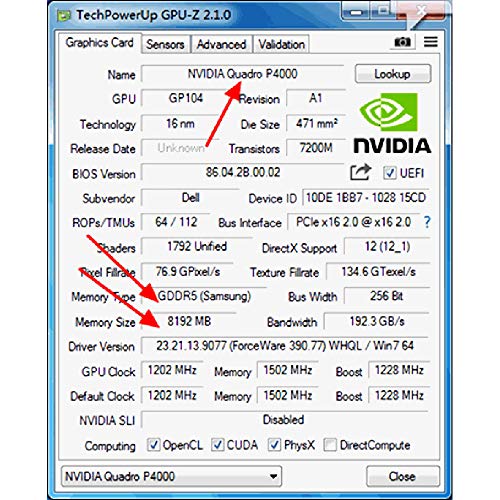Click the share BIOS export icon

click(360, 172)
